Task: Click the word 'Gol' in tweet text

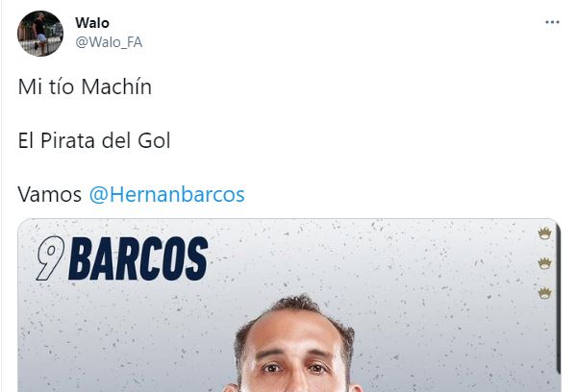Action: (154, 140)
